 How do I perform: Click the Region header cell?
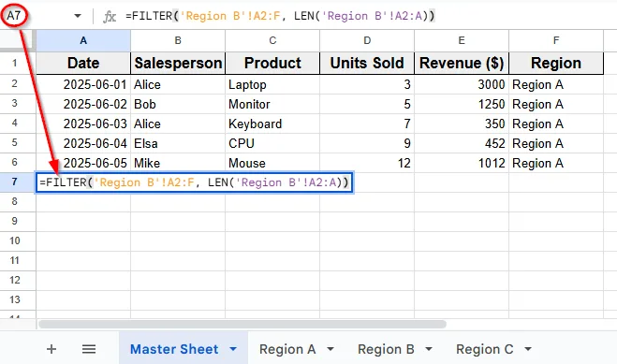555,63
